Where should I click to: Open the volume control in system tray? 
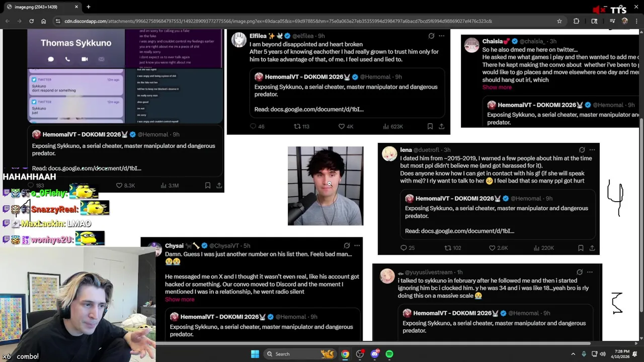[603, 354]
